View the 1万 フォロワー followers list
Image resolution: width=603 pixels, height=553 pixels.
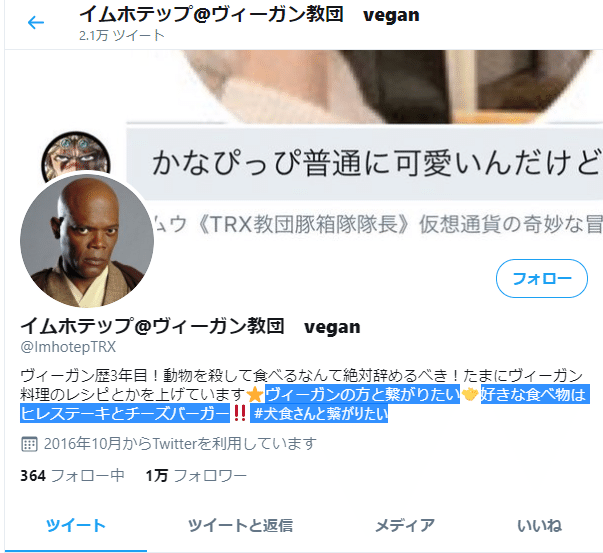pyautogui.click(x=196, y=476)
